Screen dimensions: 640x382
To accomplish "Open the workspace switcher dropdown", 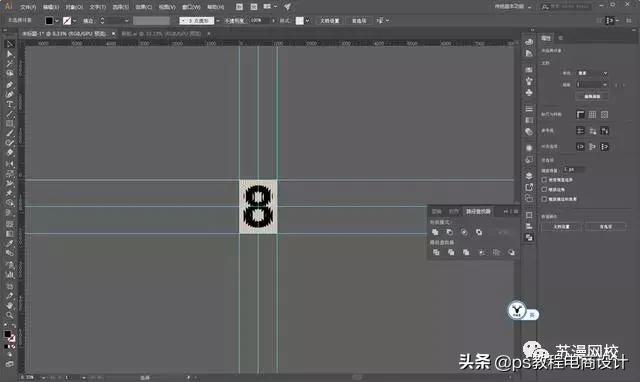I will 513,7.
